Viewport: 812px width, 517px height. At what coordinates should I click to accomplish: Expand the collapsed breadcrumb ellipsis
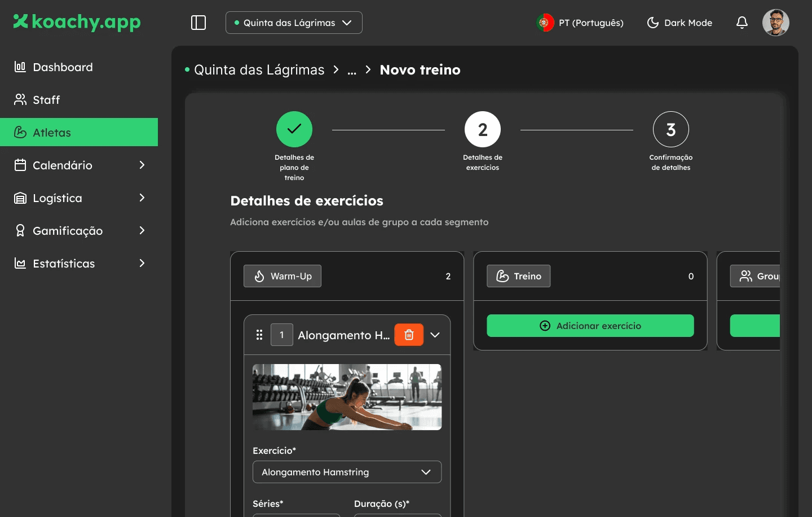pos(352,71)
